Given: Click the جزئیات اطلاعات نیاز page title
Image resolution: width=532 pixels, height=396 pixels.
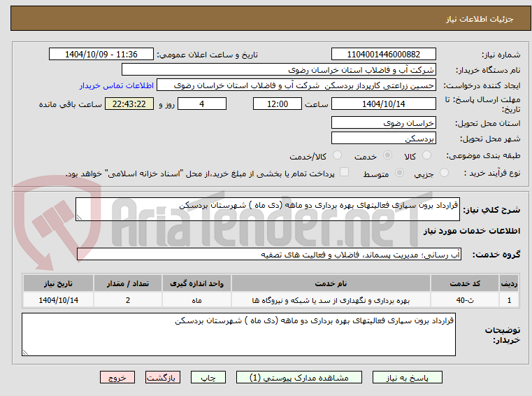Looking at the screenshot, I should [480, 19].
